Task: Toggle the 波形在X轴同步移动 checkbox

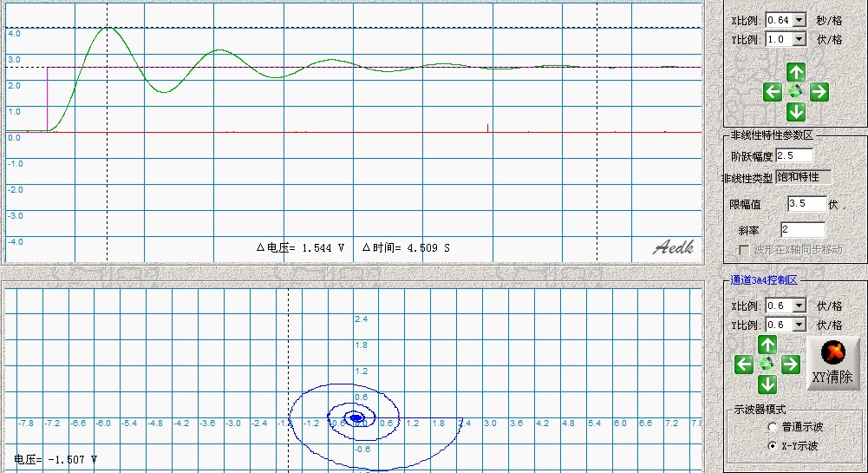Action: pos(743,250)
